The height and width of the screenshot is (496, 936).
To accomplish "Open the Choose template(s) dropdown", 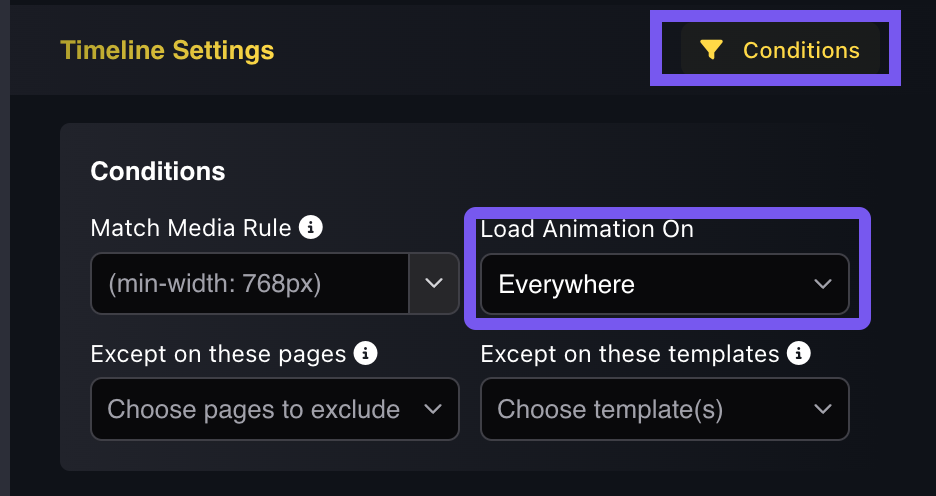I will coord(665,409).
